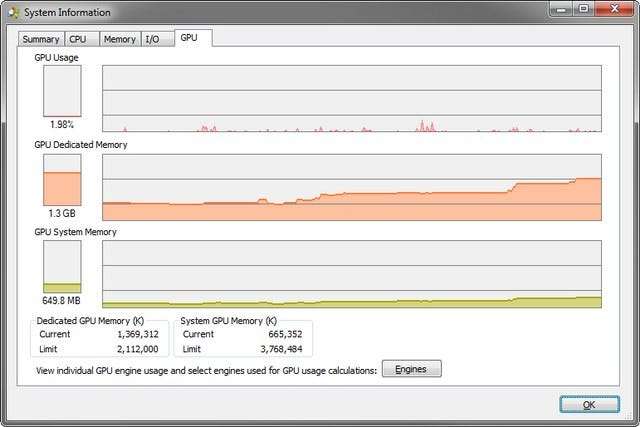
Task: Click the GPU Usage history graph
Action: [352, 99]
